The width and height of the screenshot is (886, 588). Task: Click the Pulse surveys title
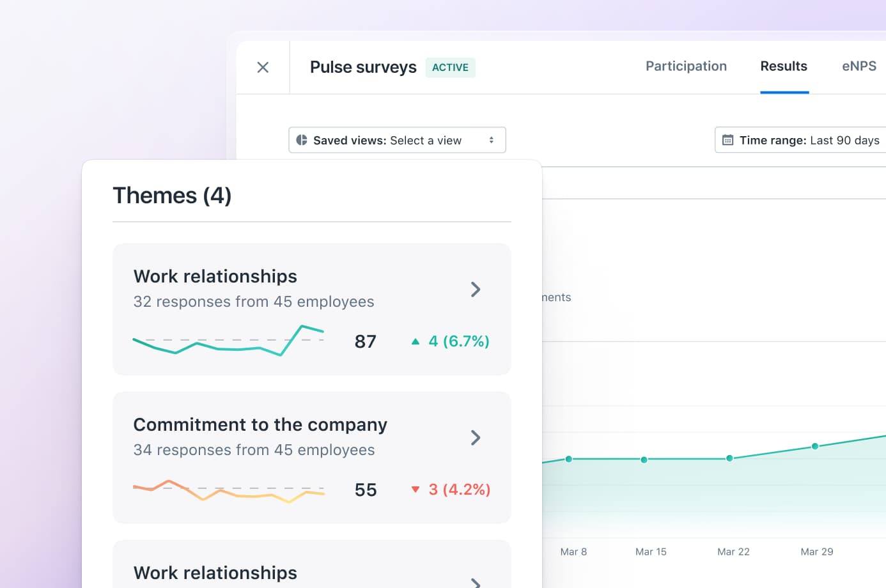click(x=363, y=67)
